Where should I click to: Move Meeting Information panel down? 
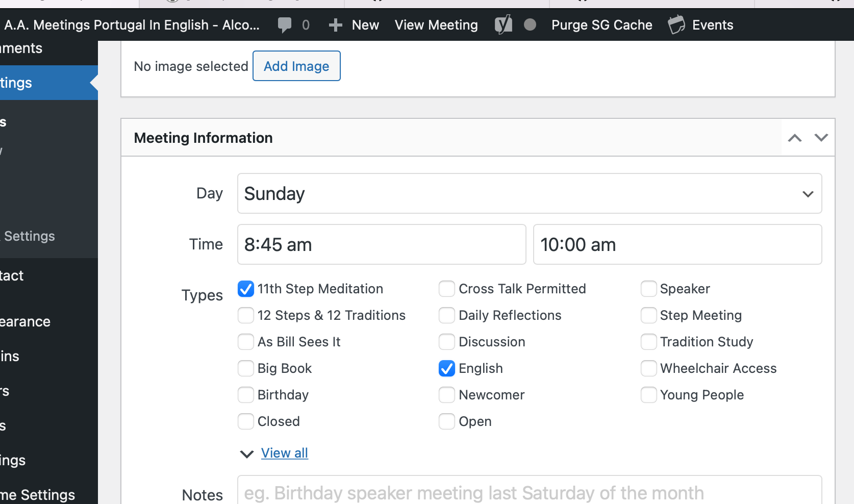(821, 138)
